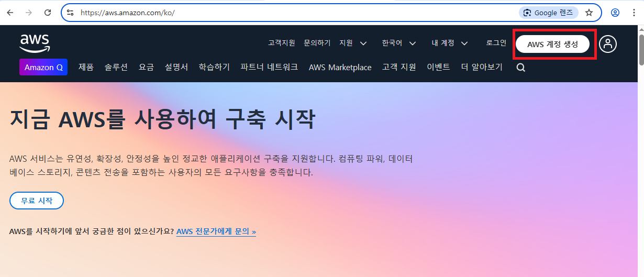Open 고객 지원 navigation menu
Screen dimensions: 644x277
point(399,67)
